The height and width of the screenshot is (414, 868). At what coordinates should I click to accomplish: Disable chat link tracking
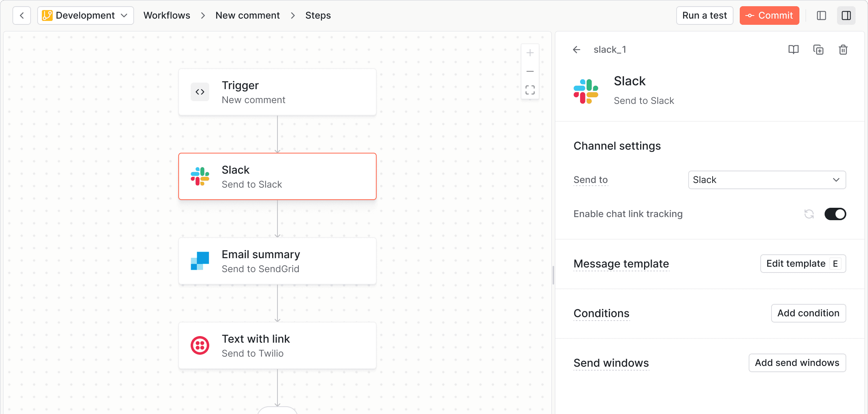click(835, 214)
